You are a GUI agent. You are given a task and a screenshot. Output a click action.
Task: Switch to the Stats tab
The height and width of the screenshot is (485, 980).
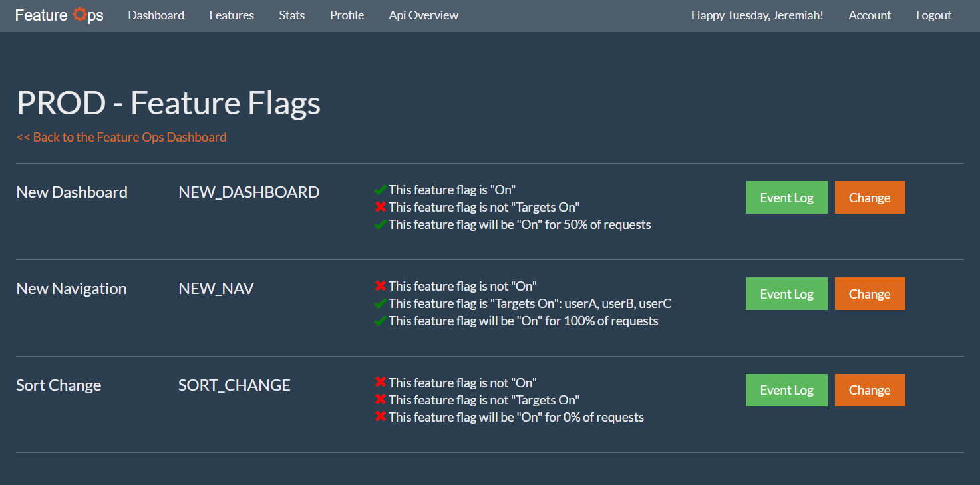pyautogui.click(x=291, y=15)
